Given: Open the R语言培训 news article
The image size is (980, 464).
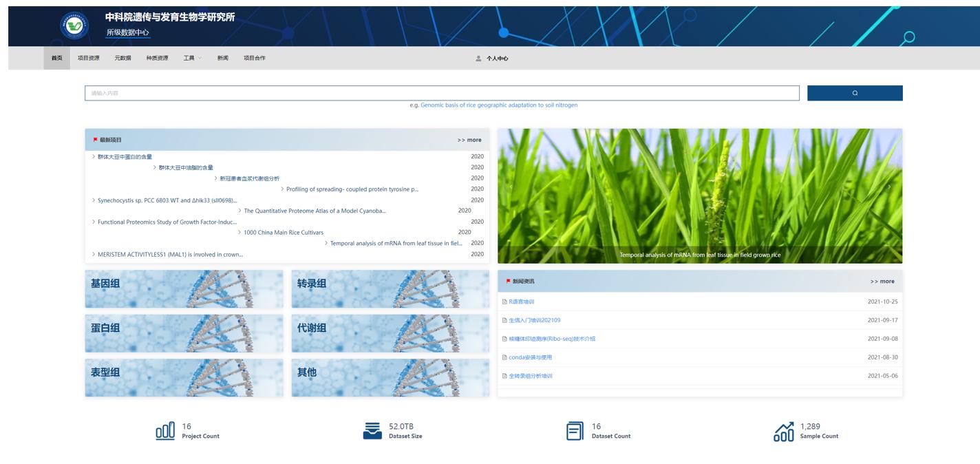Looking at the screenshot, I should click(x=521, y=302).
